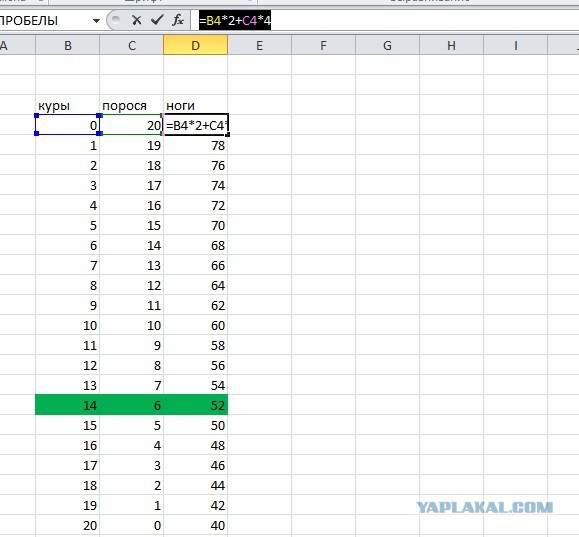This screenshot has width=579, height=537.
Task: Click the cell labeled ноги
Action: pos(196,105)
